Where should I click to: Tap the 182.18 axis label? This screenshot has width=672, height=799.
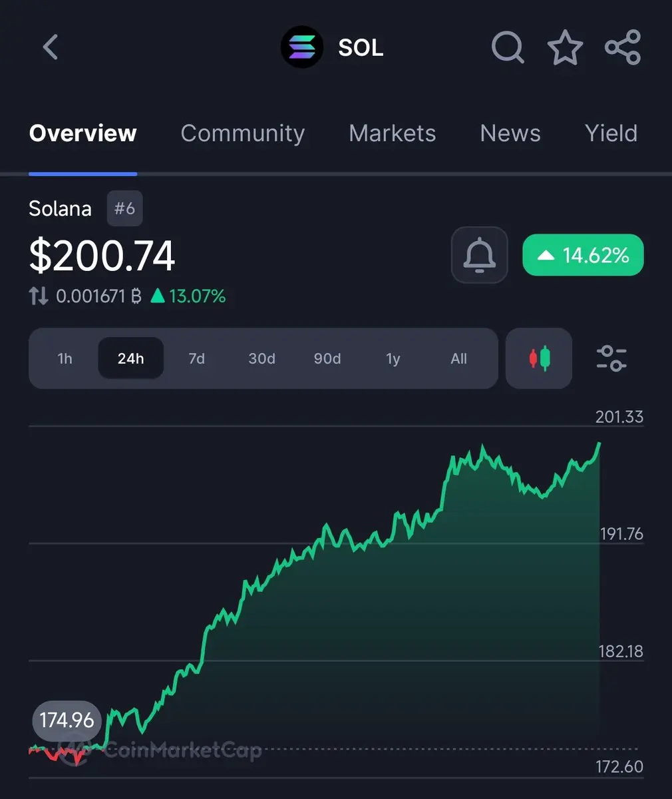[621, 651]
